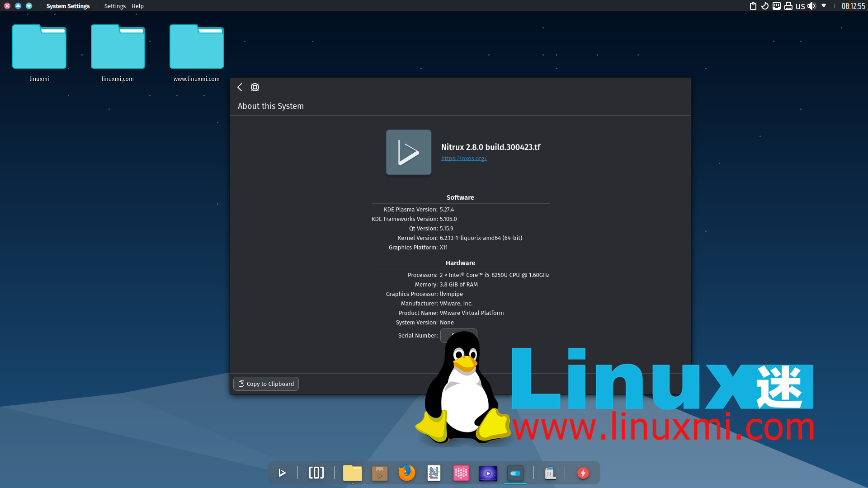Click the Product Name value VMware Virtual Platform

(x=472, y=313)
